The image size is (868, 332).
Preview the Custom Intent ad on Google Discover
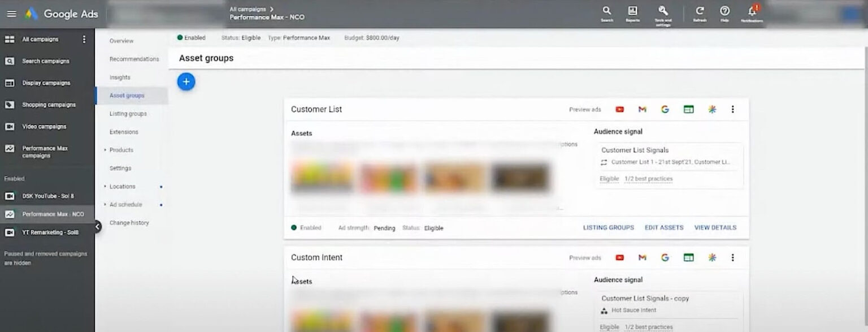[x=712, y=257]
